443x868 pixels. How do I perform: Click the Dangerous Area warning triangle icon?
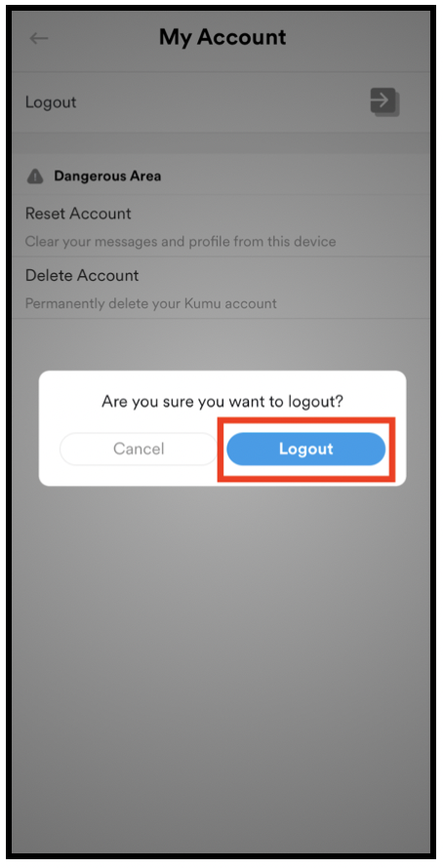pos(35,177)
